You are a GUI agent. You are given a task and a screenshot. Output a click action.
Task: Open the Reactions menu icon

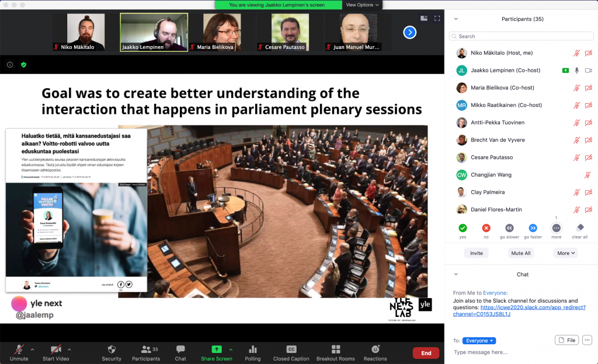click(375, 349)
